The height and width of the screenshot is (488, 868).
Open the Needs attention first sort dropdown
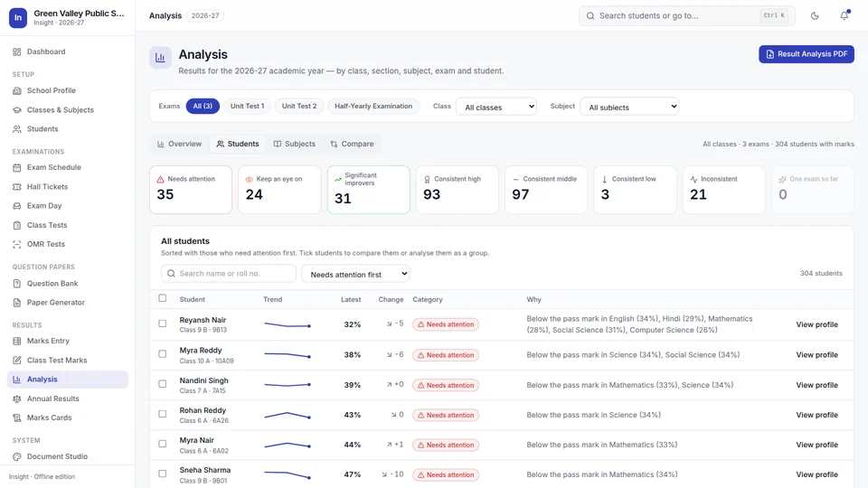click(354, 274)
